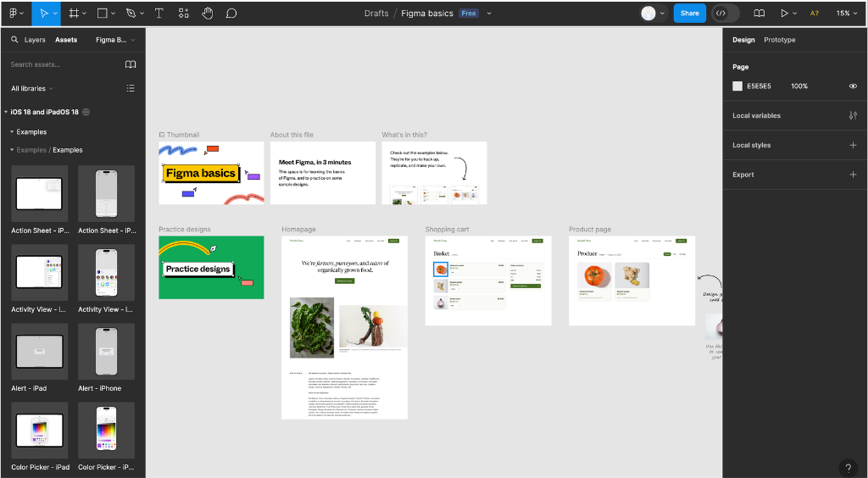Image resolution: width=868 pixels, height=478 pixels.
Task: Open the help question mark button
Action: 848,468
